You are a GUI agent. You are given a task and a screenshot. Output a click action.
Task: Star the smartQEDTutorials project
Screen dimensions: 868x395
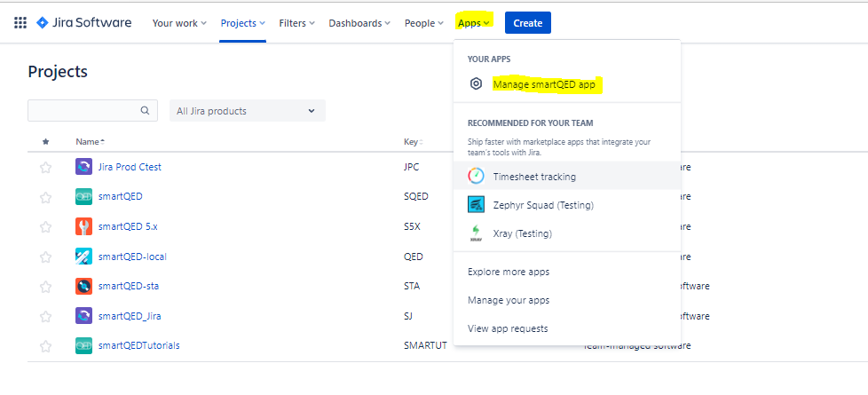(x=46, y=346)
